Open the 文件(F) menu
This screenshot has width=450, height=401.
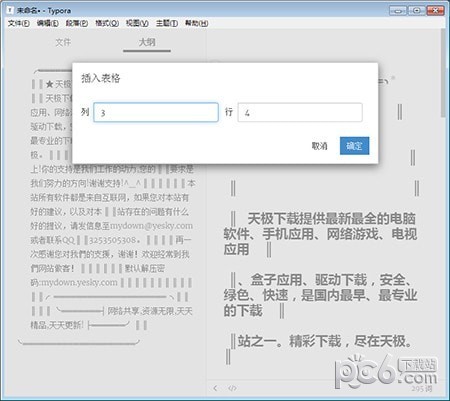point(19,23)
